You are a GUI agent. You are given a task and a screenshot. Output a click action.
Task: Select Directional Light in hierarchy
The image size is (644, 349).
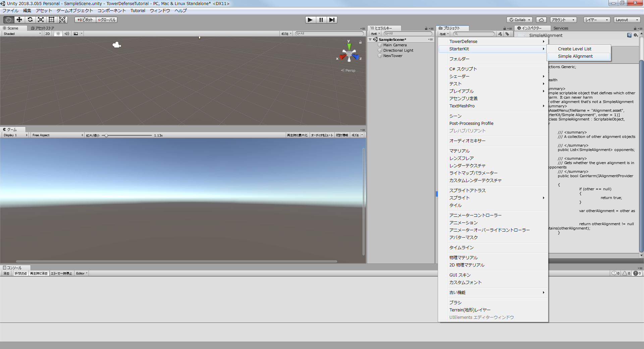click(398, 50)
